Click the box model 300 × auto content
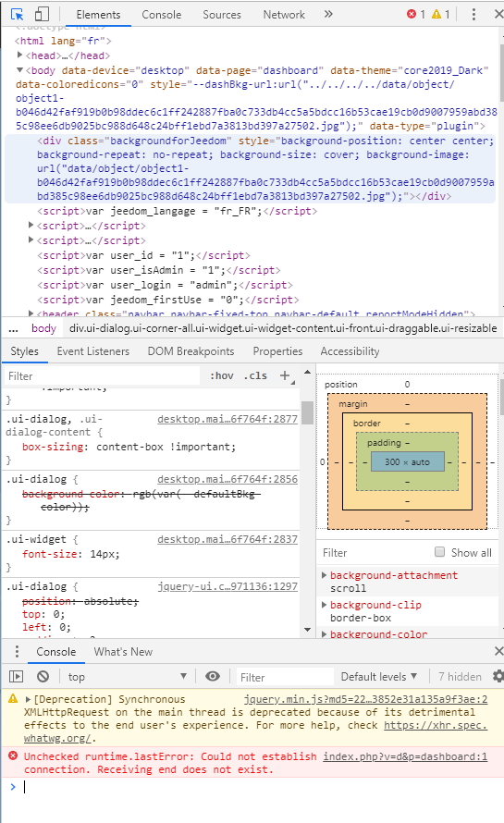Viewport: 504px width, 823px height. (408, 461)
